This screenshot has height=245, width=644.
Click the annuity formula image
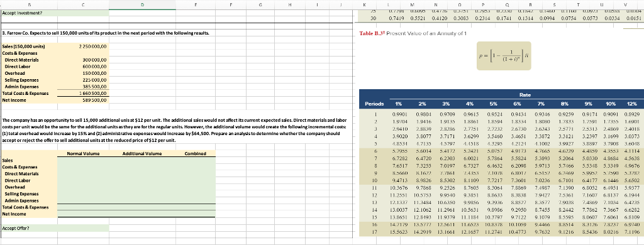click(x=504, y=55)
